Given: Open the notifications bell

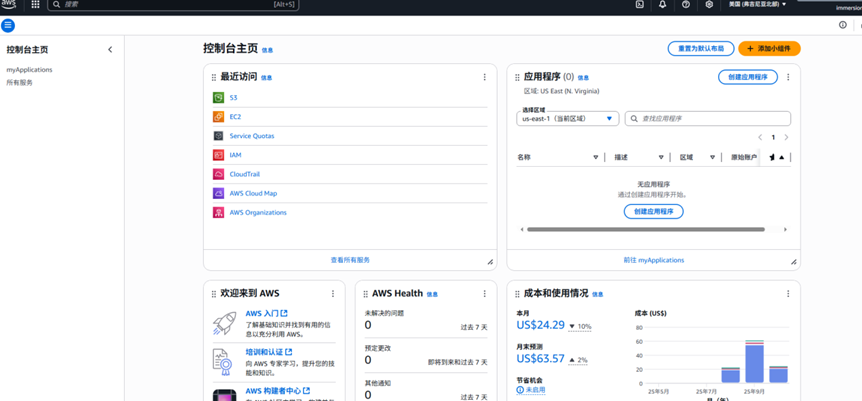Looking at the screenshot, I should pos(662,5).
